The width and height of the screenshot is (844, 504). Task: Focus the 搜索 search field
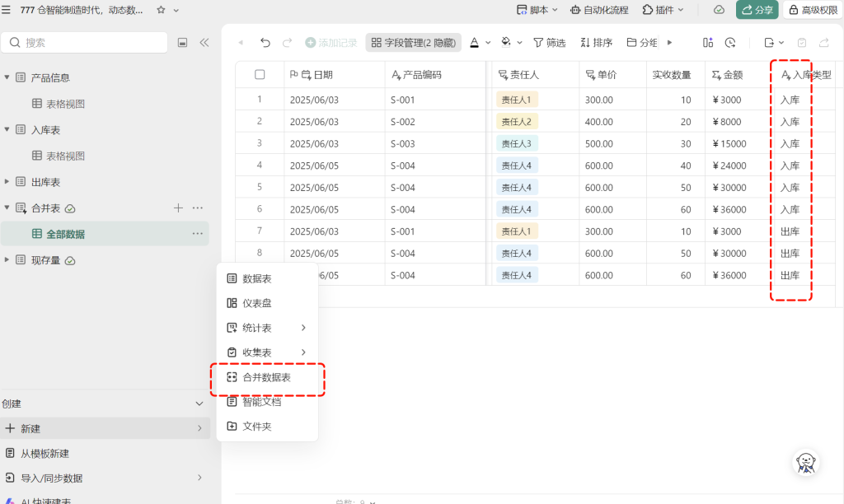pos(85,43)
